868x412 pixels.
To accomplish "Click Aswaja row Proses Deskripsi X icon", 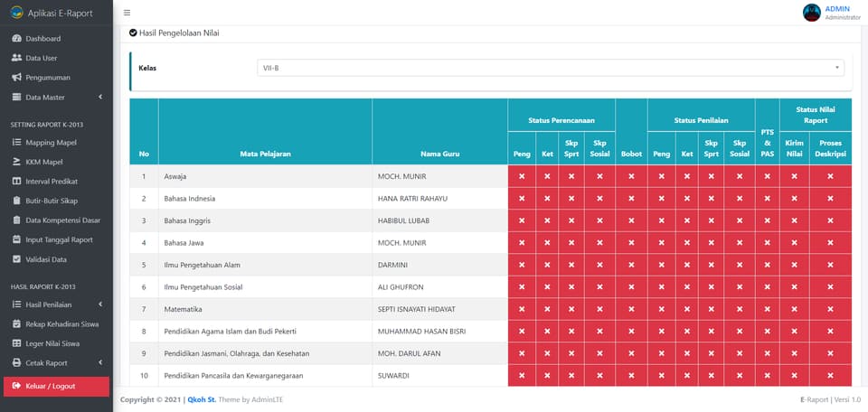I will pos(830,176).
